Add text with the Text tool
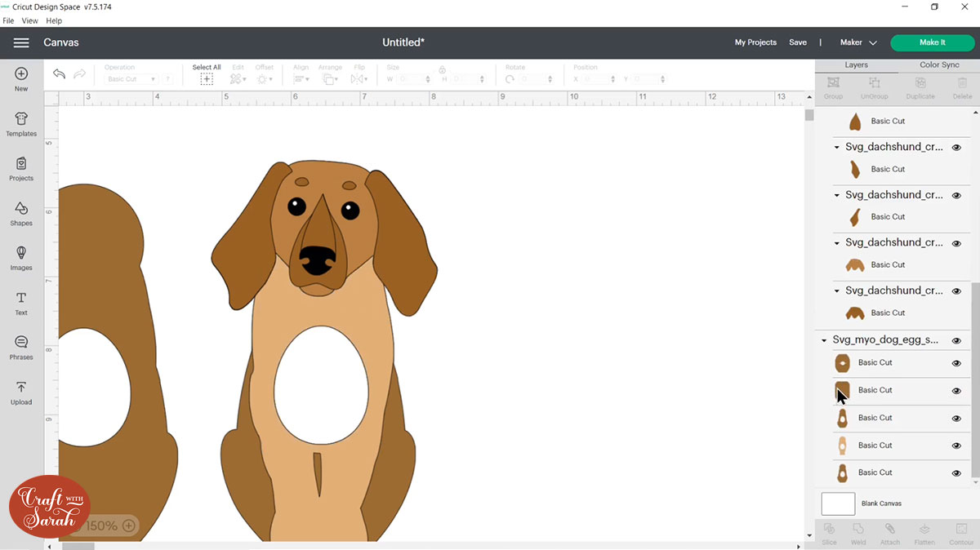 pos(21,304)
